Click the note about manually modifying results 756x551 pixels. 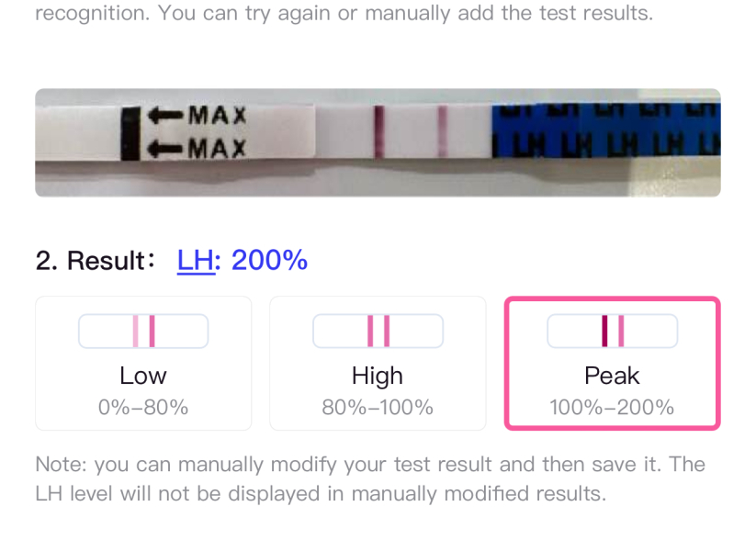click(x=369, y=478)
